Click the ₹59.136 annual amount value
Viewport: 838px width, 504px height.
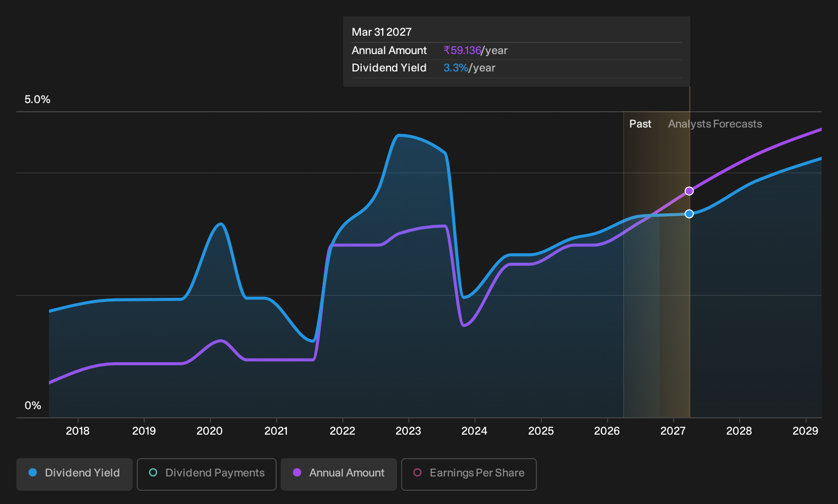coord(462,51)
